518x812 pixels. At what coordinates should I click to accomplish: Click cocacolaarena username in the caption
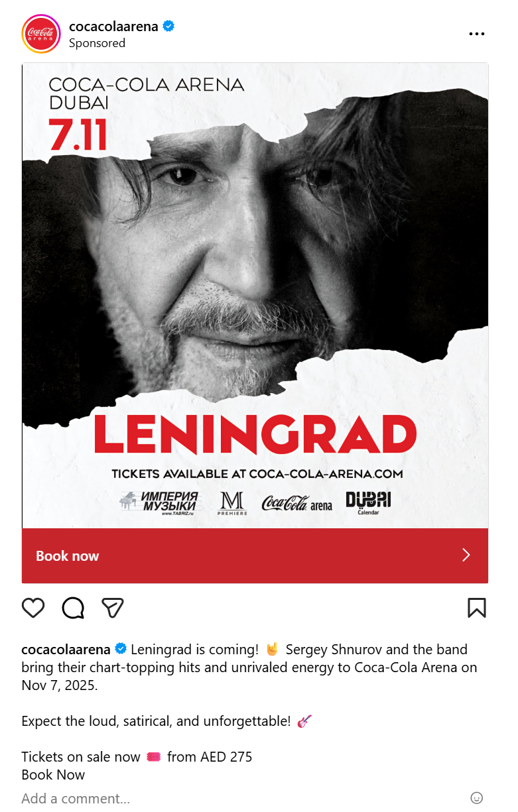pyautogui.click(x=66, y=649)
